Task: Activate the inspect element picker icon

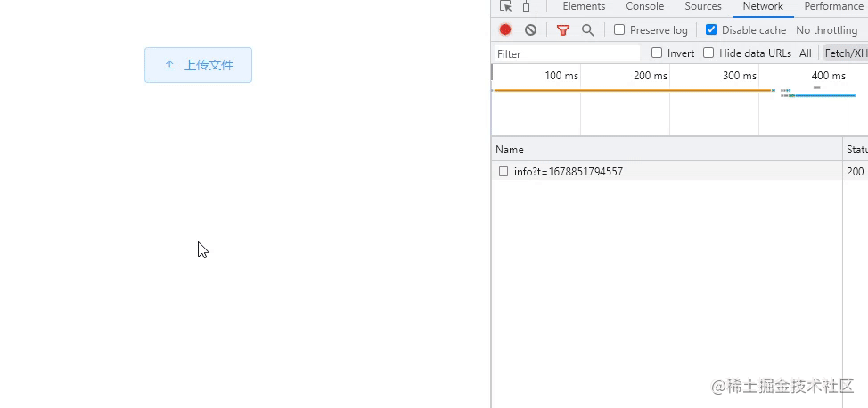Action: (x=505, y=6)
